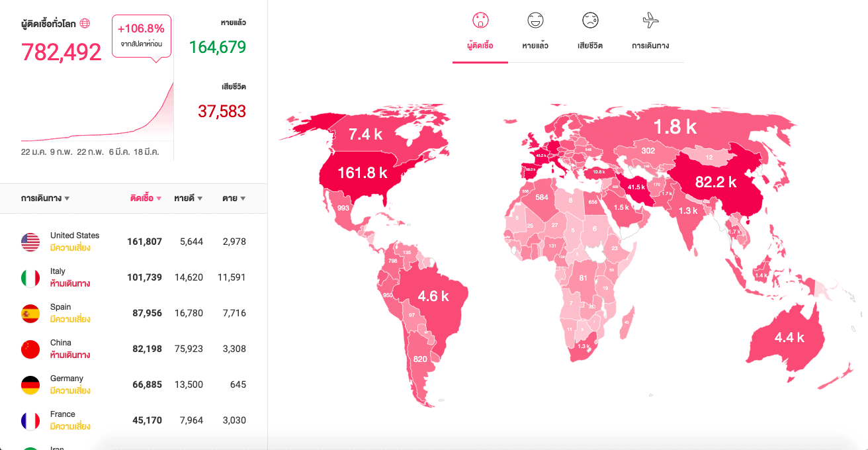The height and width of the screenshot is (450, 868).
Task: Click the +106.8% weekly change badge
Action: 141,36
